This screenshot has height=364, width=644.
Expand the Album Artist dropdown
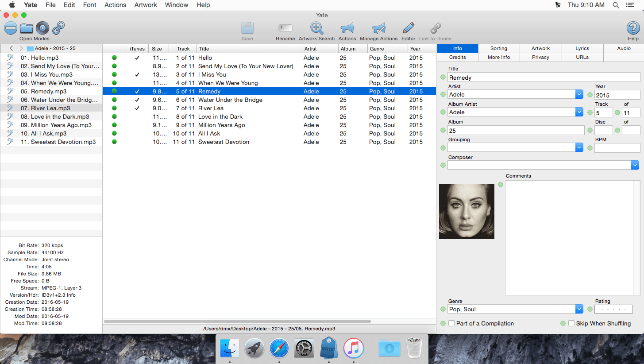click(579, 112)
